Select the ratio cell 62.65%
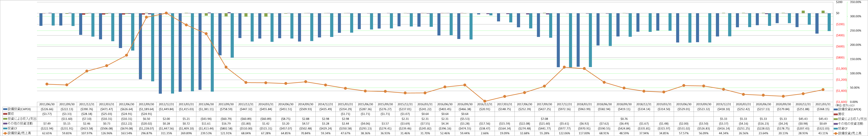Viewport: 868px width, 136px height. [x=47, y=133]
